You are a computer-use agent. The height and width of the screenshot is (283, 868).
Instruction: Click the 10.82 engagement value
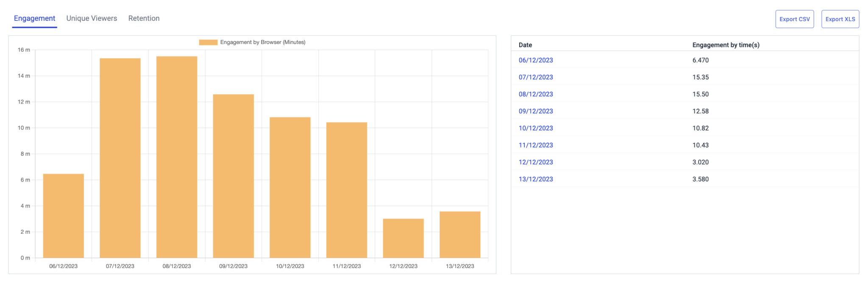click(701, 128)
